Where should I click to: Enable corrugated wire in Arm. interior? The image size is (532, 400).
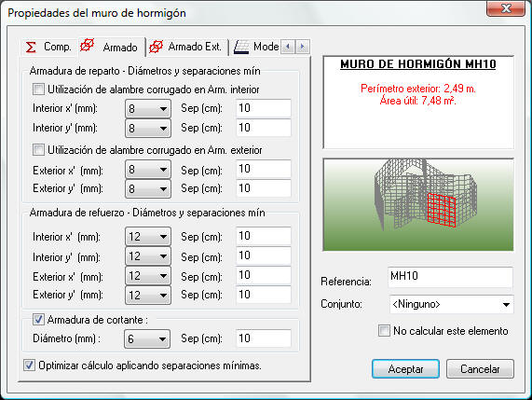38,90
